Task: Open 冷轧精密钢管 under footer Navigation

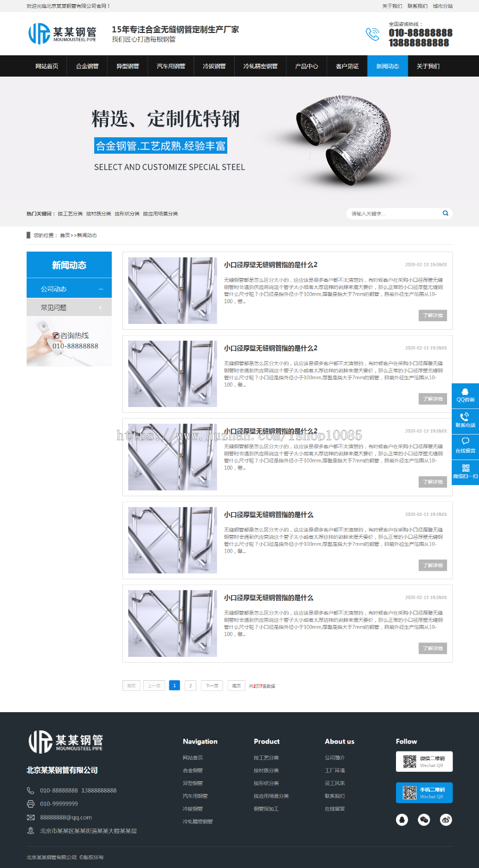Action: [197, 822]
